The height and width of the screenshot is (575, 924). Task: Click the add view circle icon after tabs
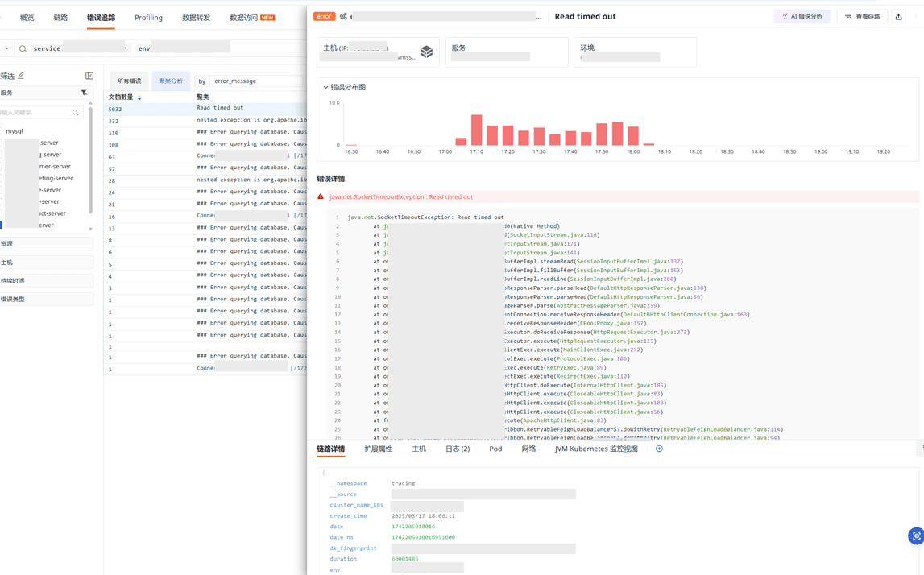pos(659,449)
